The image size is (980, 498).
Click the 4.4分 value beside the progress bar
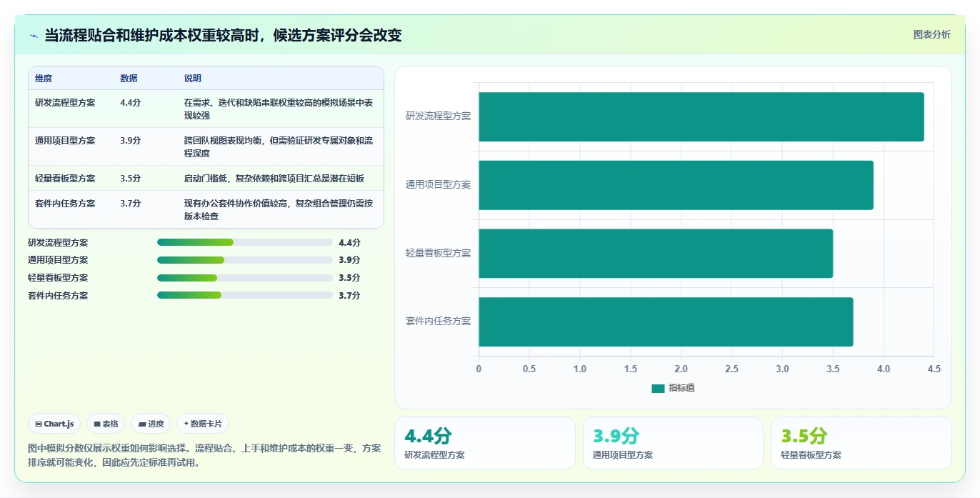pyautogui.click(x=350, y=243)
